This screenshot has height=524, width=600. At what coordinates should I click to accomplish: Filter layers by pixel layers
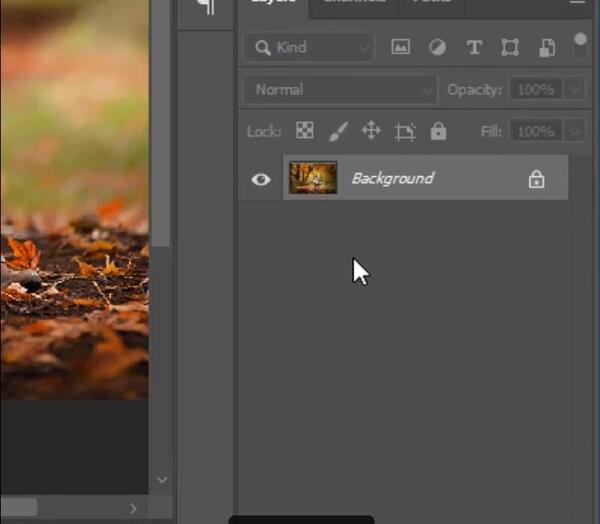tap(401, 47)
